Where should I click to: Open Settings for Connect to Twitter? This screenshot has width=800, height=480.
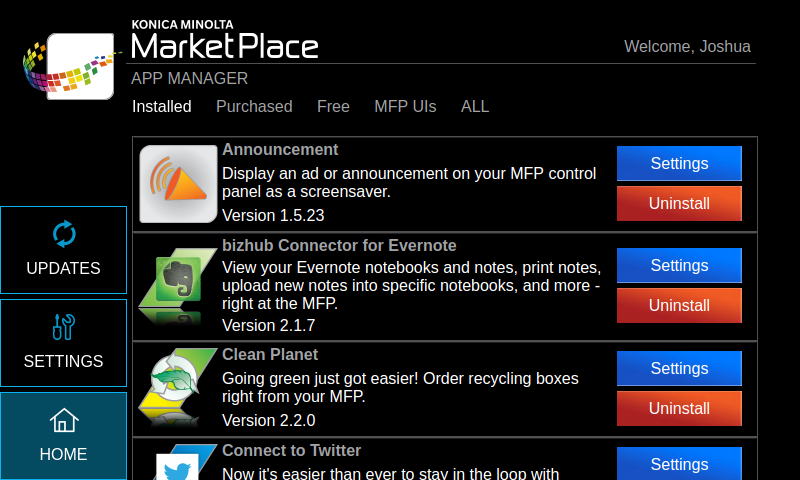click(x=679, y=464)
